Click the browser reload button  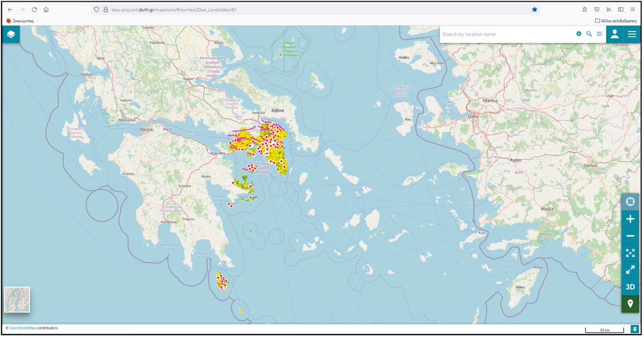34,9
